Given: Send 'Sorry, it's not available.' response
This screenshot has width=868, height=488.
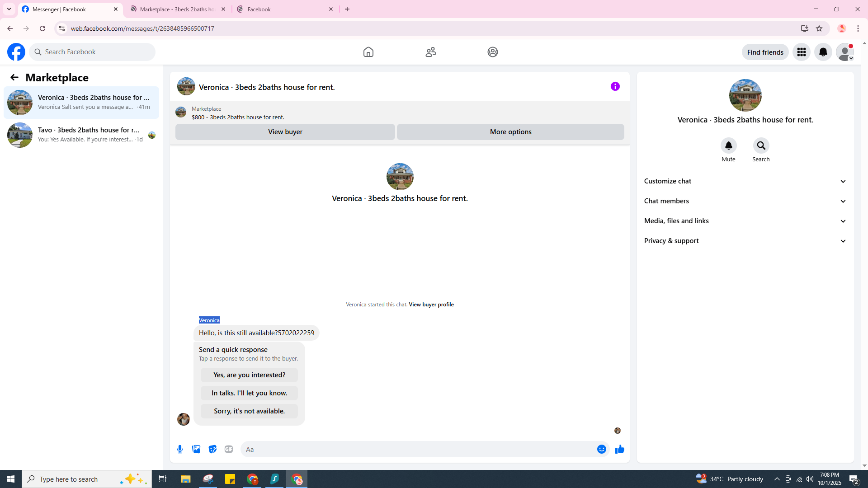Looking at the screenshot, I should coord(250,411).
